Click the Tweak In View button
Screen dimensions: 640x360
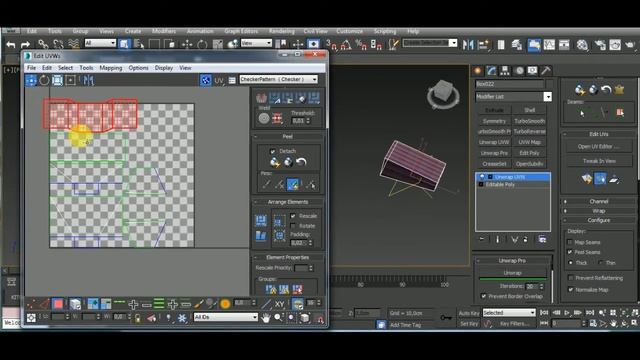click(x=598, y=161)
